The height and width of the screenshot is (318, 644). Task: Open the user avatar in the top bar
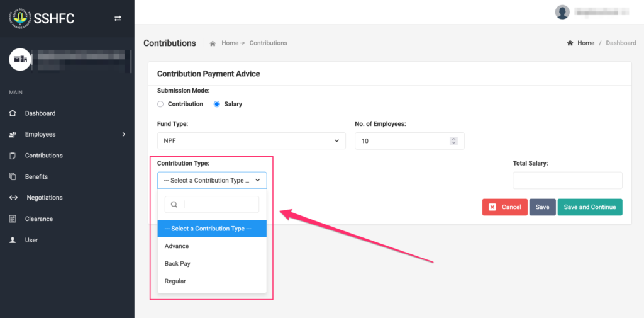pos(562,12)
